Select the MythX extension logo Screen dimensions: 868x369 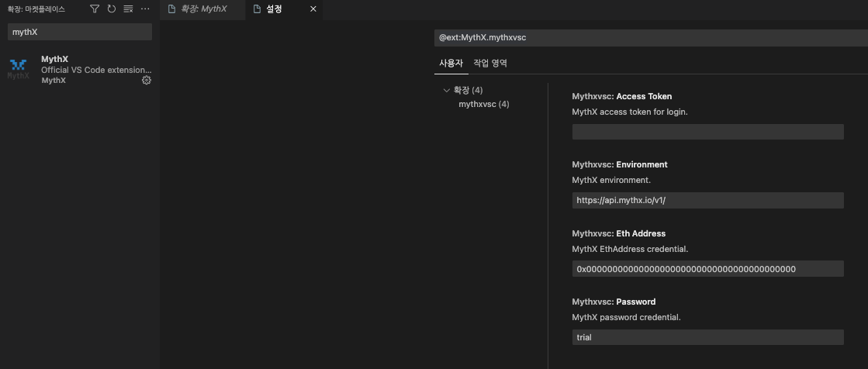click(19, 69)
